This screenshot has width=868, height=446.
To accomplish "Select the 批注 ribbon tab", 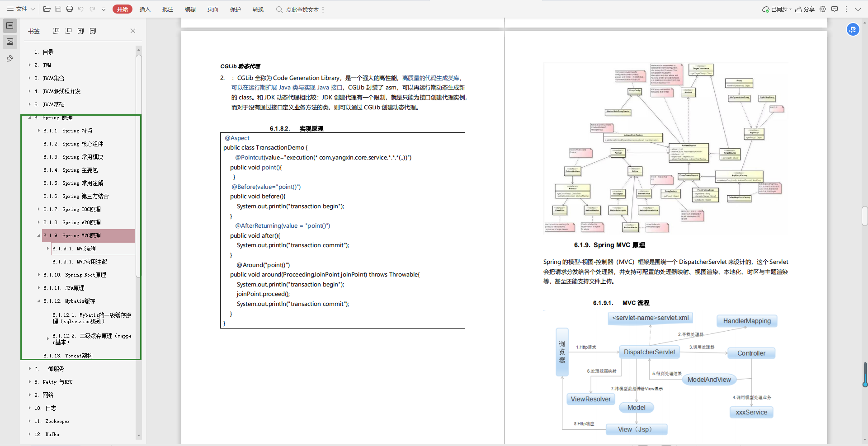I will (x=168, y=9).
